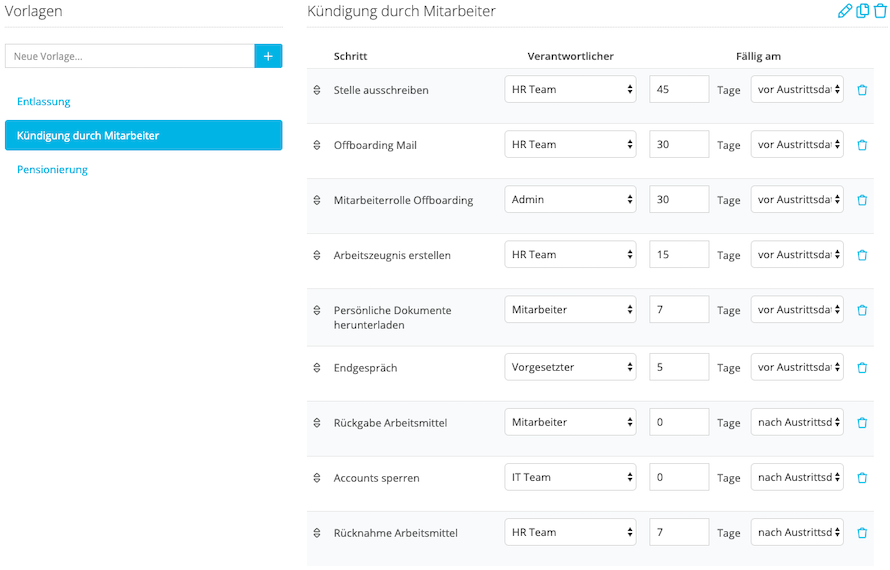Screen dimensions: 890x570
Task: Open Vorgesetzter dropdown for Endgespräch
Action: tap(570, 367)
